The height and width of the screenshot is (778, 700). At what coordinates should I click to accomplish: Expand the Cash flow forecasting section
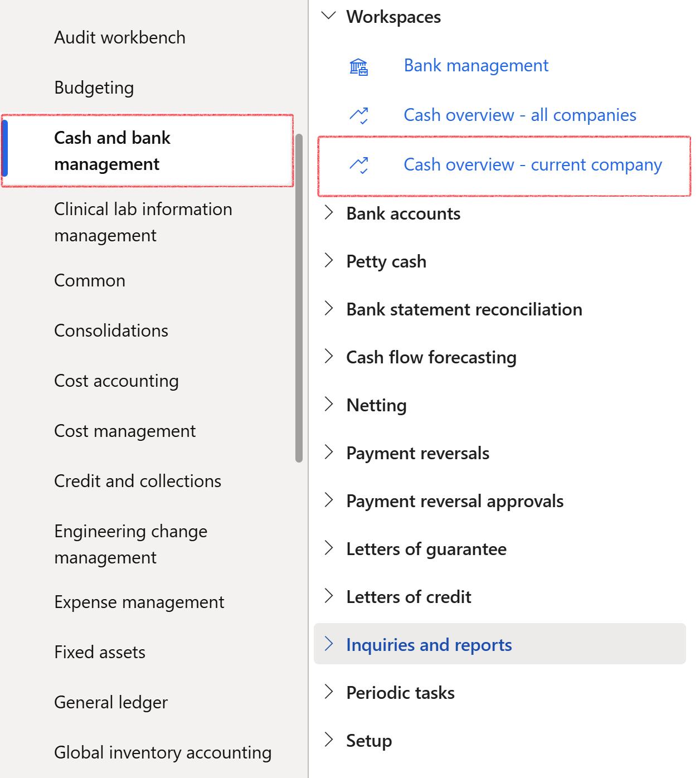[329, 357]
